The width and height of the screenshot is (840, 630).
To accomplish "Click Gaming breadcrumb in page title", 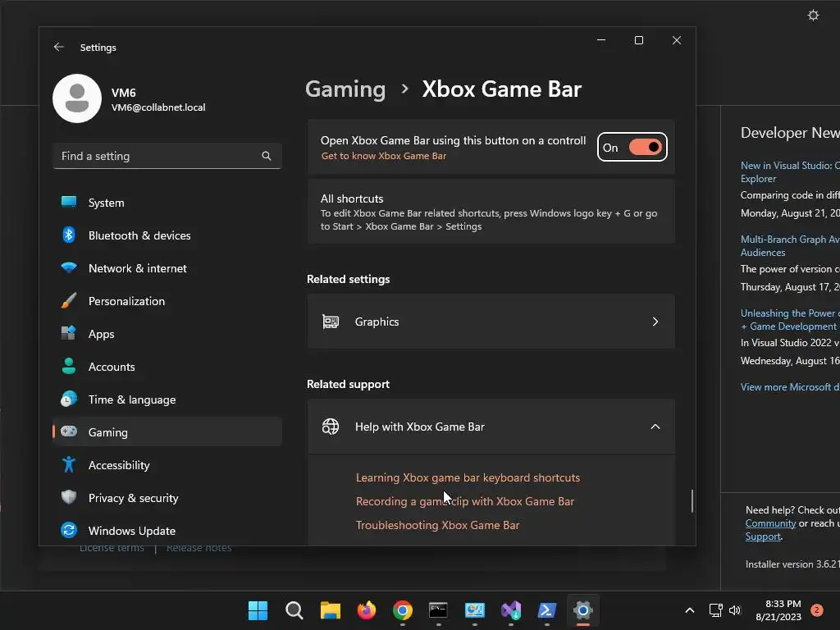I will click(x=345, y=89).
